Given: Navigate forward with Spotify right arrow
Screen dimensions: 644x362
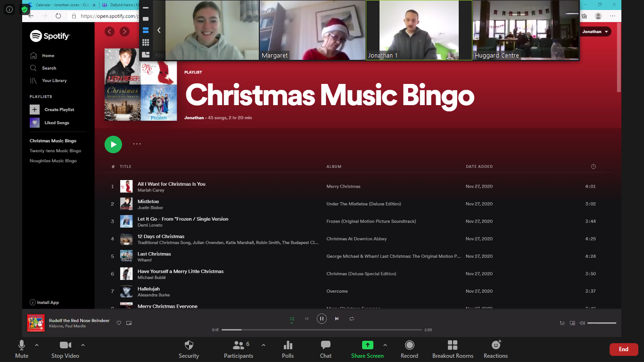Looking at the screenshot, I should 124,32.
